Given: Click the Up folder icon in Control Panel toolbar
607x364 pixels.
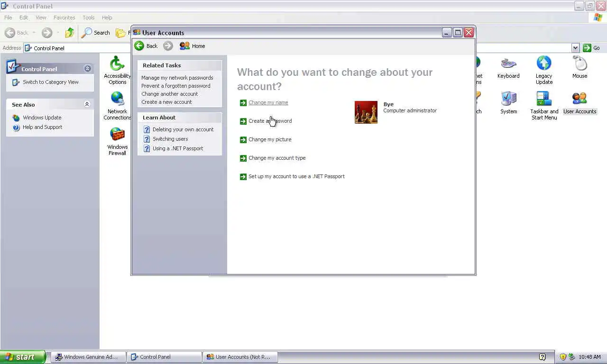Looking at the screenshot, I should click(70, 33).
